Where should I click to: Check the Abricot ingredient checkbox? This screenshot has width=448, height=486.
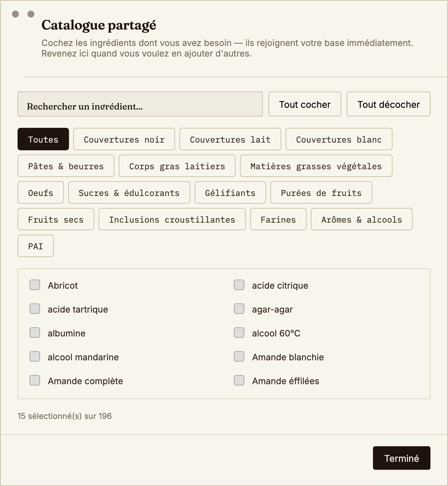35,285
